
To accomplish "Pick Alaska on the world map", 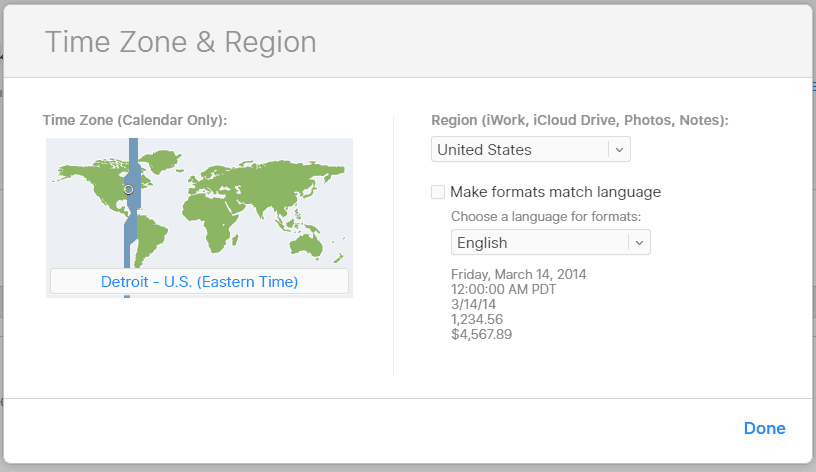I will coord(69,172).
